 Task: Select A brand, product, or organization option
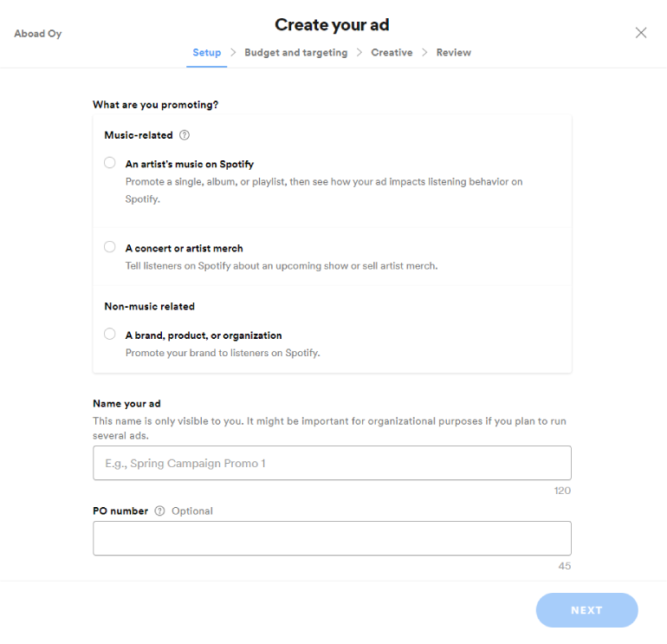110,334
